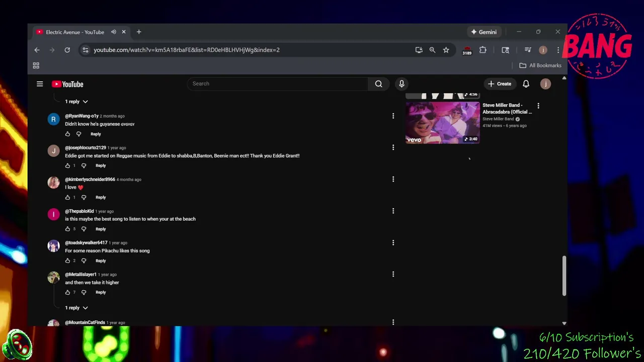644x362 pixels.
Task: Dislike @RyanWang-o1y's comment
Action: click(78, 134)
